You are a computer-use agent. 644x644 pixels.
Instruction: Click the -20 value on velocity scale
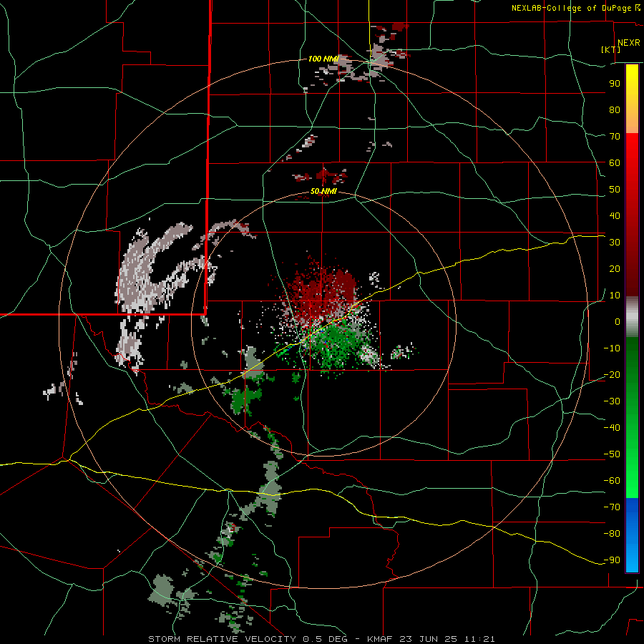[x=612, y=374]
